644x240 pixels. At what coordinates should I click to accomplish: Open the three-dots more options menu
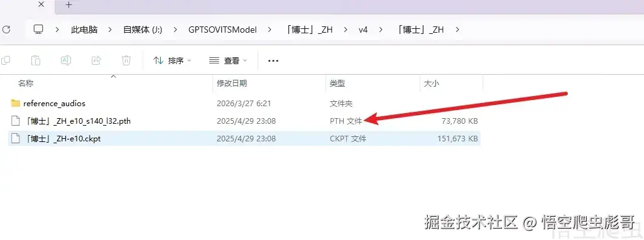(x=273, y=61)
